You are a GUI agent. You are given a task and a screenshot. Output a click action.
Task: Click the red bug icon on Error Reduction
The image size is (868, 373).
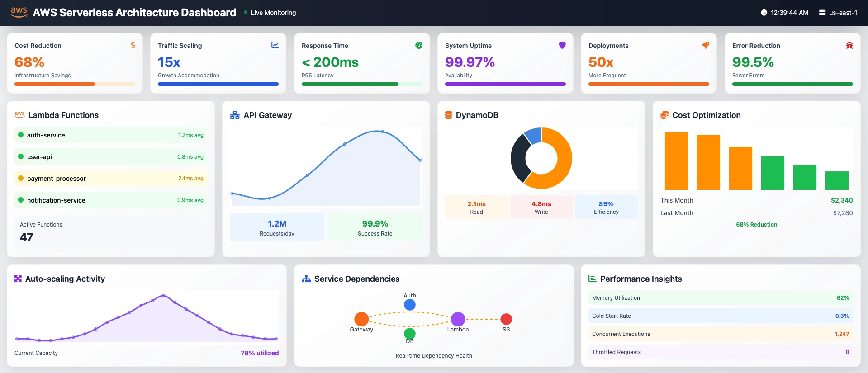[x=849, y=45]
